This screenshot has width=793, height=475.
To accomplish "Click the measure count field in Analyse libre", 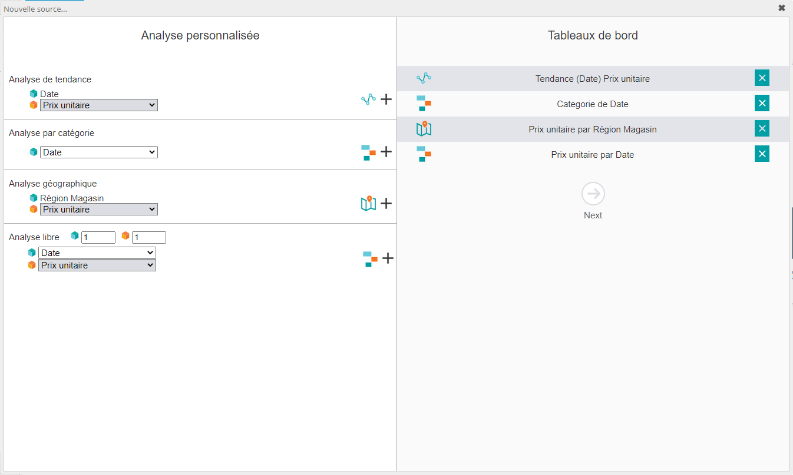I will (148, 237).
